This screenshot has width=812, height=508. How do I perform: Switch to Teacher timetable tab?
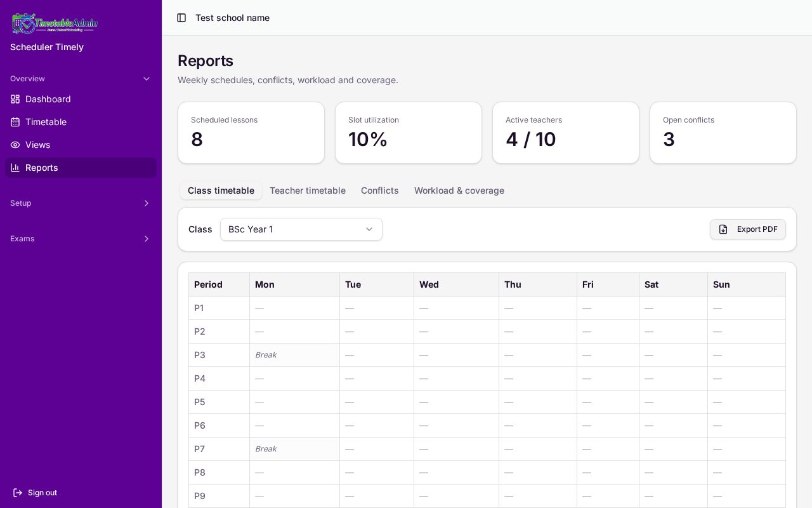308,190
